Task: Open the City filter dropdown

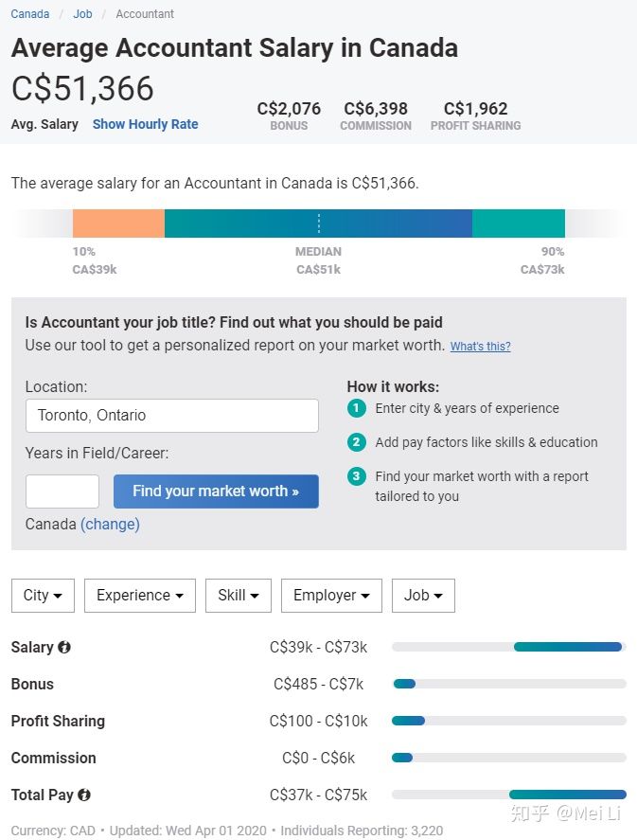Action: click(x=43, y=596)
